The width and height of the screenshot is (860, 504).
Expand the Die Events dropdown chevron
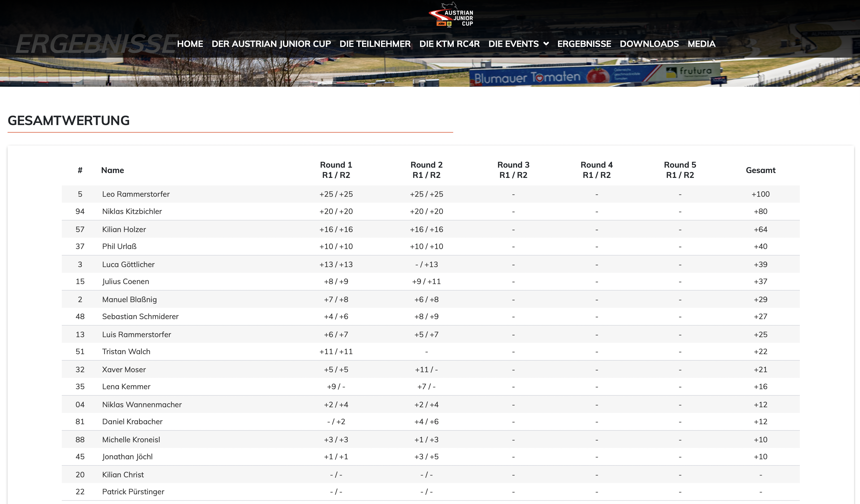(546, 44)
